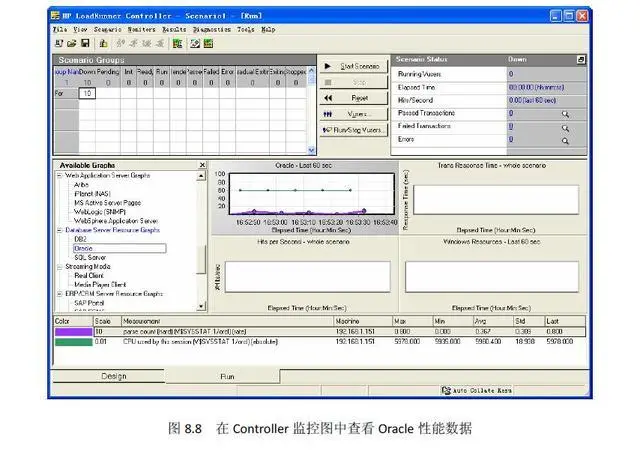Viewport: 640px width, 451px height.
Task: Select SAP Portal graph item
Action: [89, 303]
